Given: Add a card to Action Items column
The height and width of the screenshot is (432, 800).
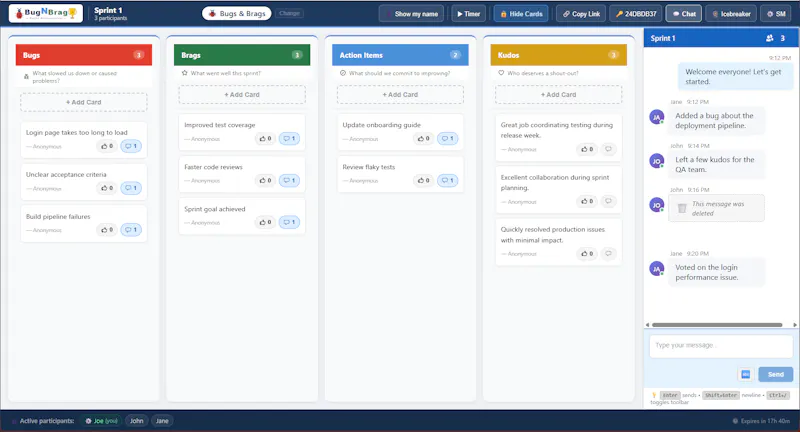Looking at the screenshot, I should [x=400, y=95].
